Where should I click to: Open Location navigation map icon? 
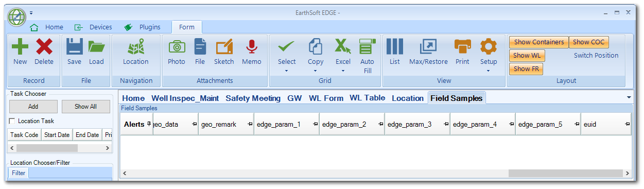(136, 47)
